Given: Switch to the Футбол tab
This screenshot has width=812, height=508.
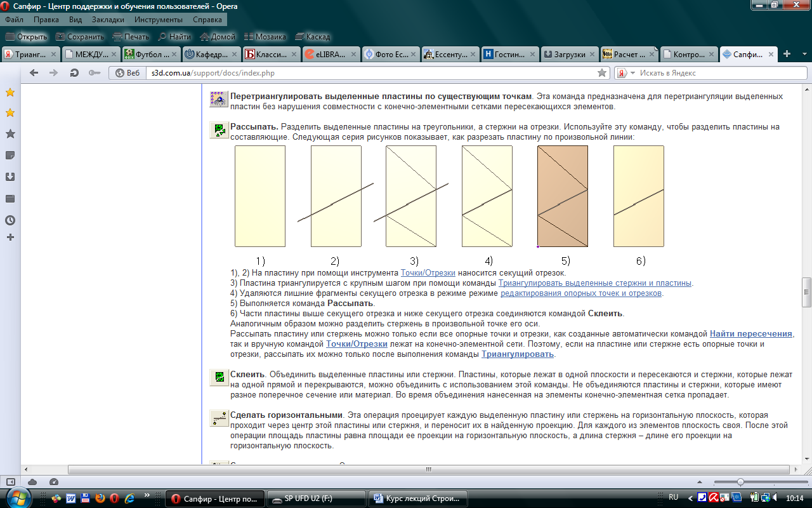Looking at the screenshot, I should click(x=151, y=54).
